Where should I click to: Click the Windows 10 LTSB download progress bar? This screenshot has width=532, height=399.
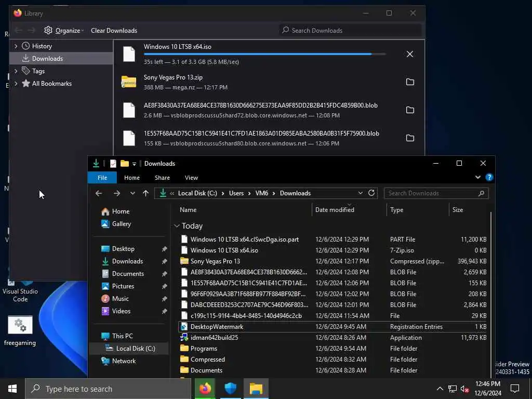click(x=264, y=54)
